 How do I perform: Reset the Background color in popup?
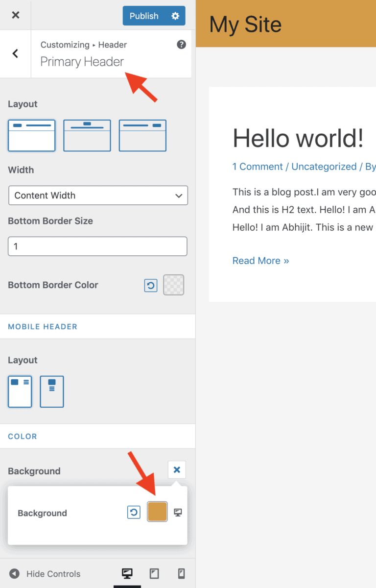(134, 513)
